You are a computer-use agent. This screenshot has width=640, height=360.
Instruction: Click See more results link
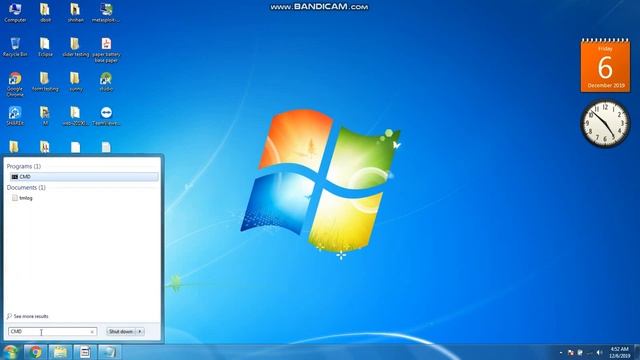(28, 316)
